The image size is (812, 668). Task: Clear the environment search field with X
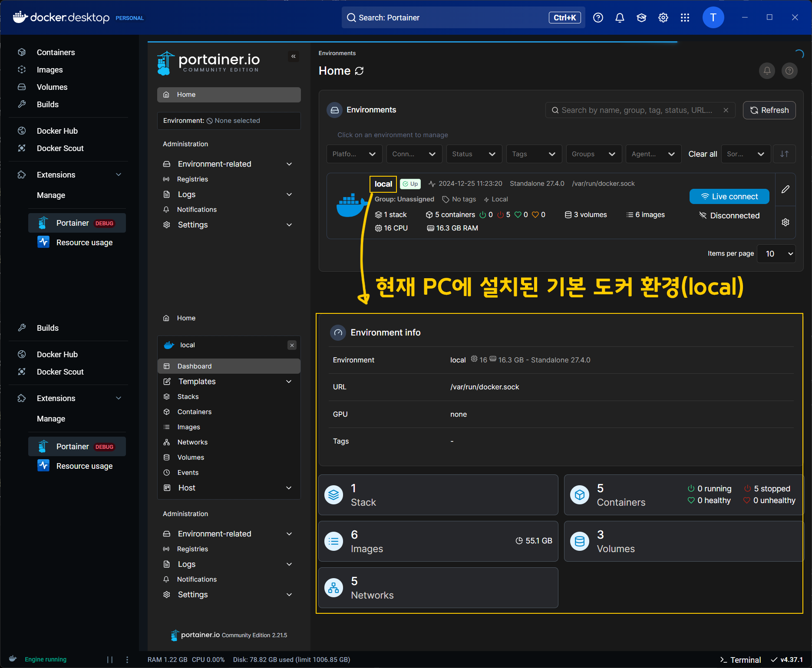coord(726,110)
